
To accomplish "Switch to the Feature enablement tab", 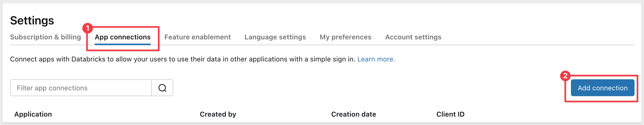I will tap(197, 37).
